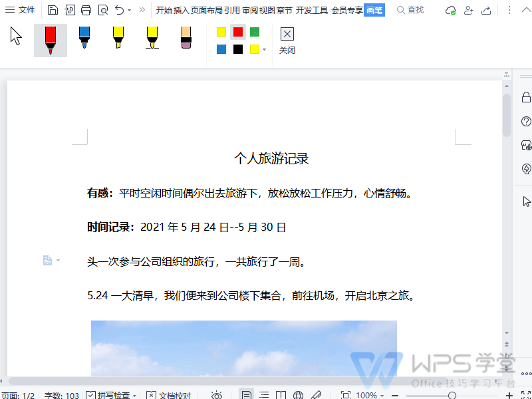Switch to the 会员专享 tab
Screen dimensions: 532x399
347,10
